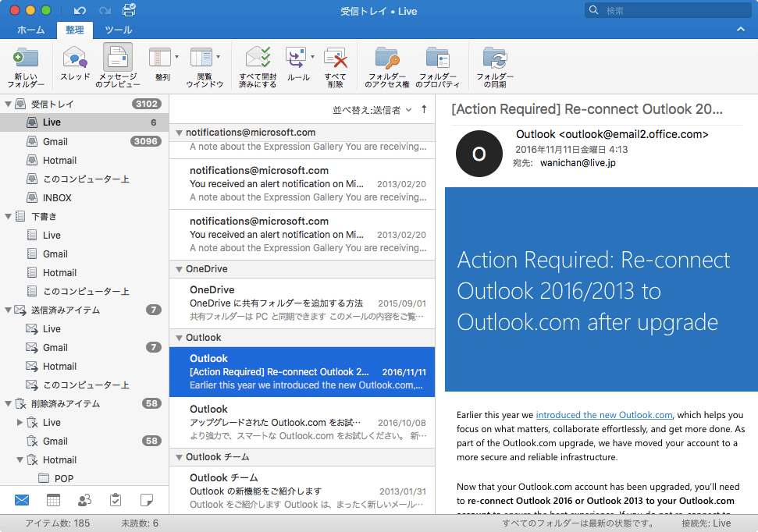Screen dimensions: 758x532
Task: Open Tasks view icon in bottom bar
Action: [116, 500]
